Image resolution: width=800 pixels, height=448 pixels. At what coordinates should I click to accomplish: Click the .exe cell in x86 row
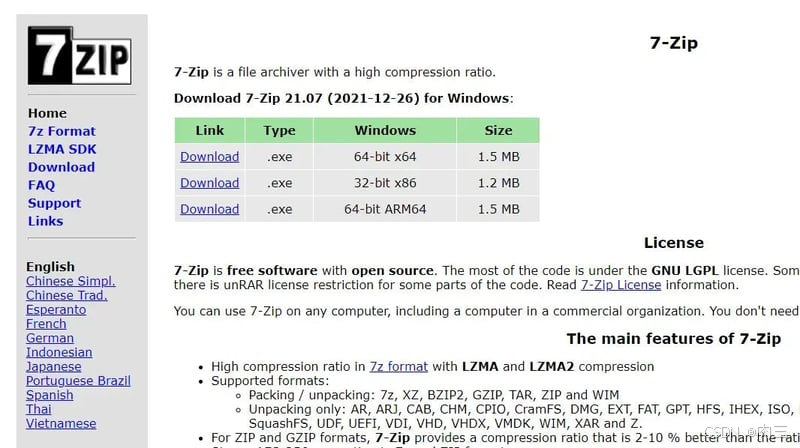(279, 183)
